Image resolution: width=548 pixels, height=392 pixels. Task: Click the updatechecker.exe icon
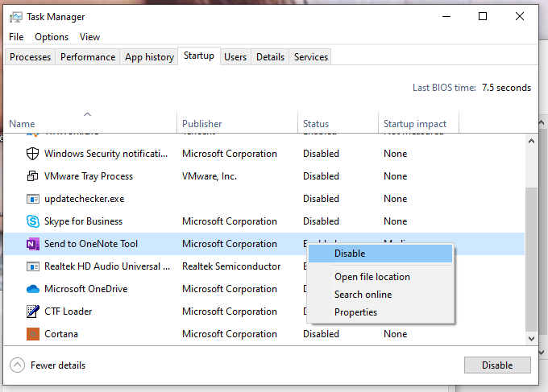click(x=33, y=199)
